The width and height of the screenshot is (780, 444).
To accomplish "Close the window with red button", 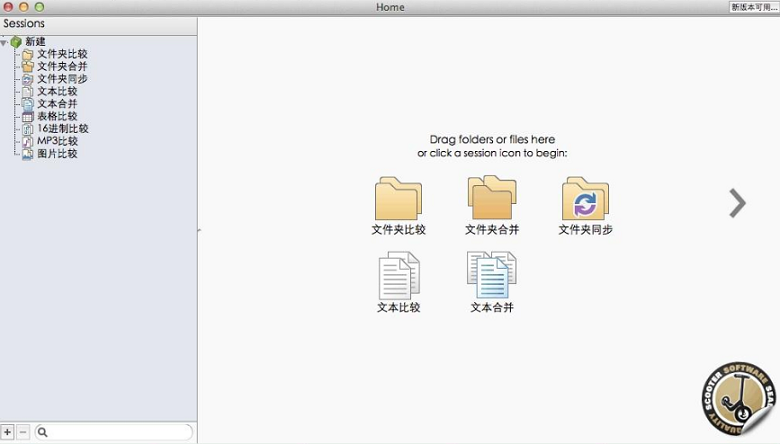I will 8,7.
